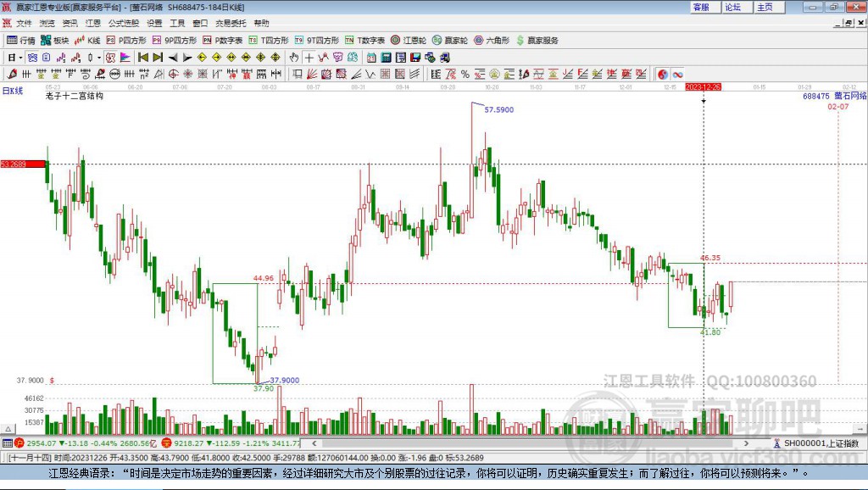Click the up triangle button left of volume

(x=8, y=429)
